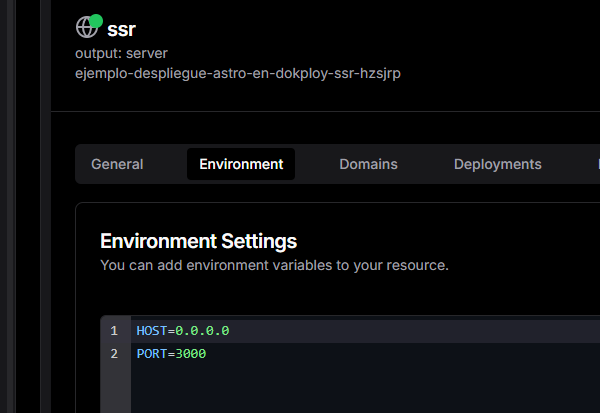Open the General tab

(x=117, y=164)
